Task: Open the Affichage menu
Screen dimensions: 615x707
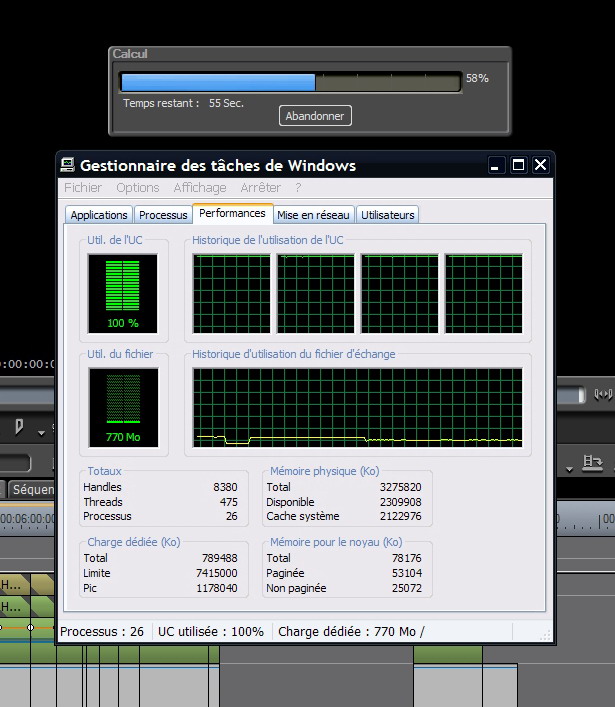Action: click(200, 188)
